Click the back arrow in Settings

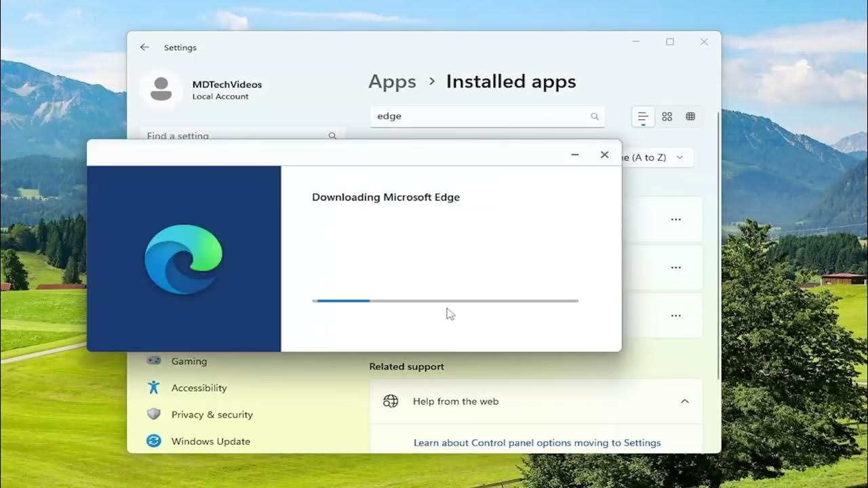[144, 47]
